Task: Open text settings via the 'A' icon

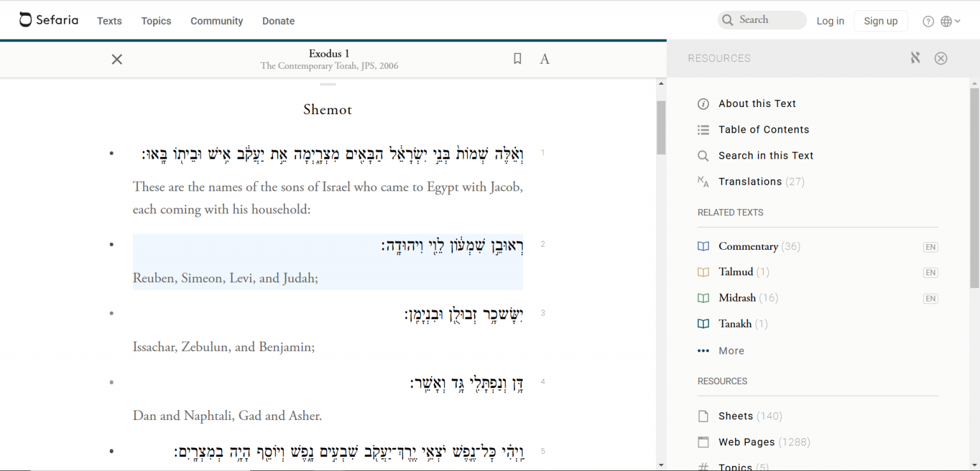Action: point(544,58)
